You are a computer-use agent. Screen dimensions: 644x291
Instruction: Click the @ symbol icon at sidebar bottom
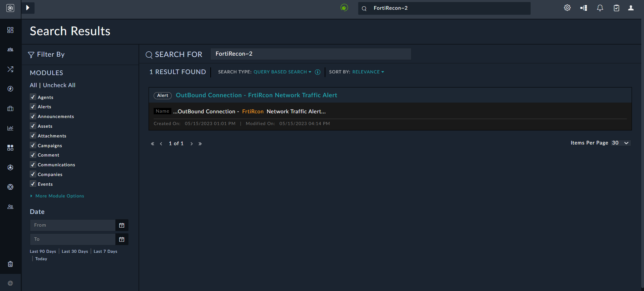(x=10, y=283)
